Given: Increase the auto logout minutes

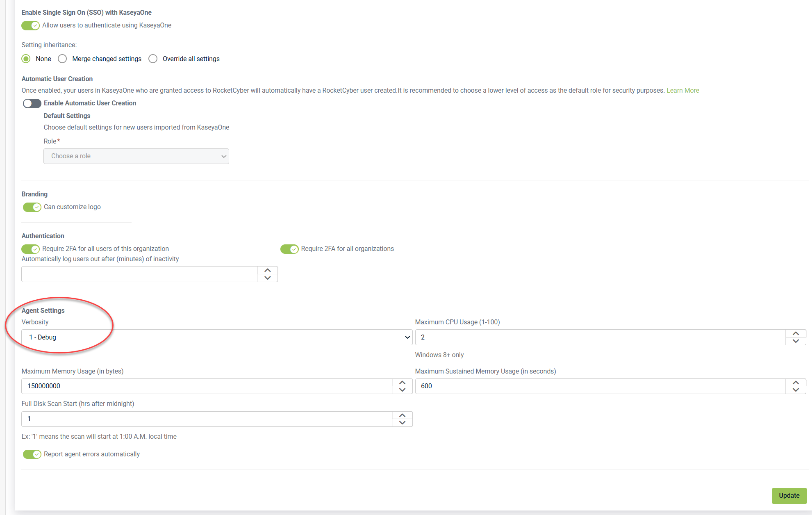Looking at the screenshot, I should coord(268,270).
